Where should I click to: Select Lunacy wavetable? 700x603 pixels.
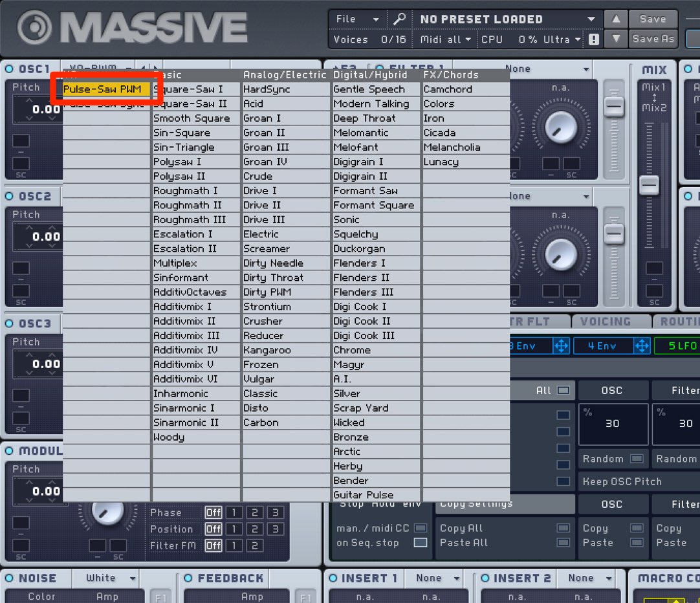click(x=466, y=162)
